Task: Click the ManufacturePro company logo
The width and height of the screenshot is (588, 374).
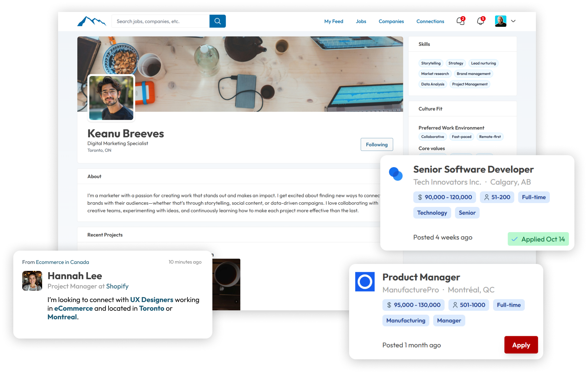Action: pos(365,281)
